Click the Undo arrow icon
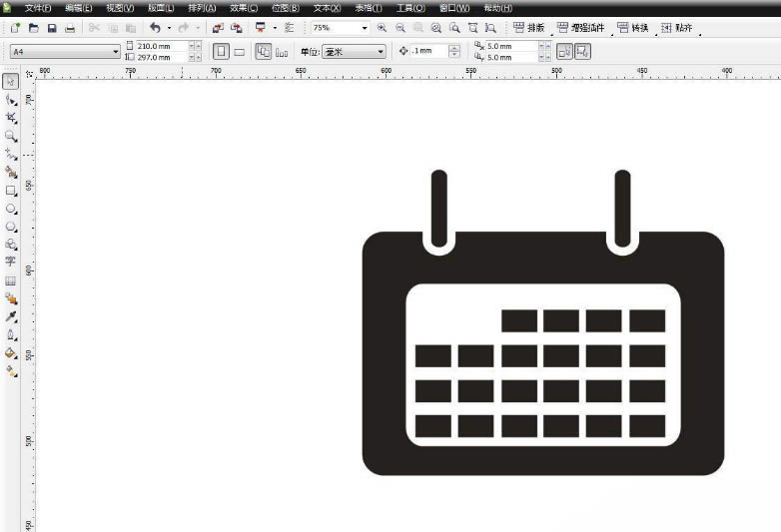The width and height of the screenshot is (781, 532). [x=156, y=28]
